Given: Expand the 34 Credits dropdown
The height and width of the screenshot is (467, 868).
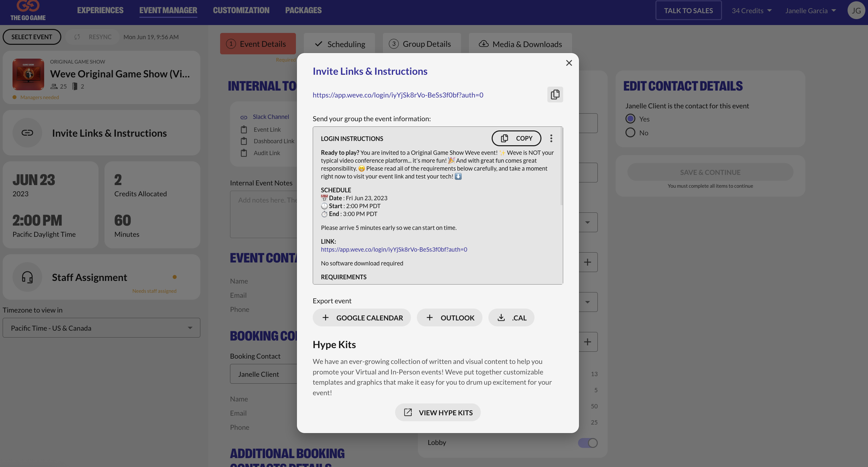Looking at the screenshot, I should click(751, 11).
